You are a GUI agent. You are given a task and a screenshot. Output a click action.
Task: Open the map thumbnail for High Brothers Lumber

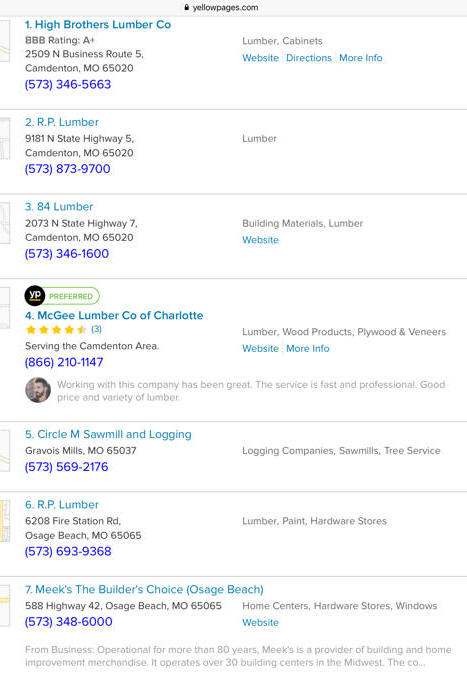pyautogui.click(x=5, y=41)
